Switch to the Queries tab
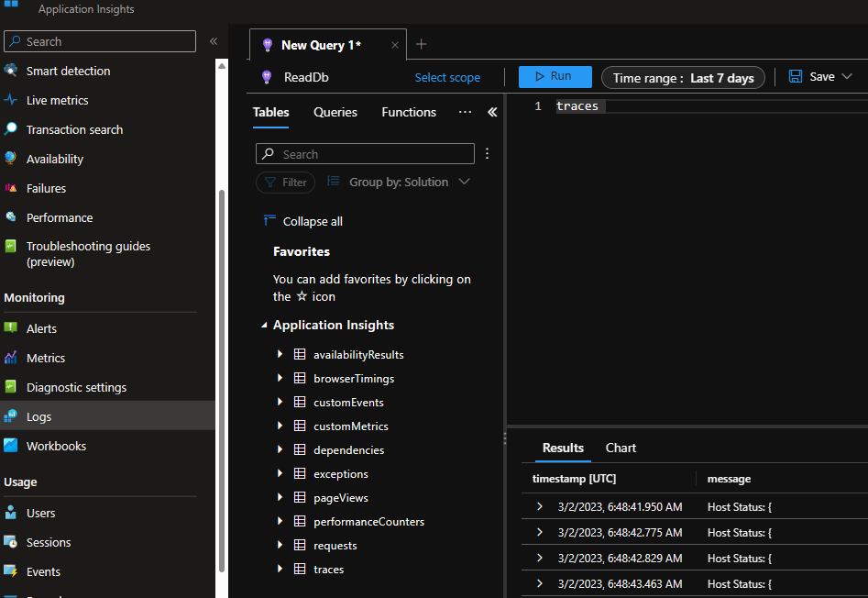 click(x=335, y=112)
